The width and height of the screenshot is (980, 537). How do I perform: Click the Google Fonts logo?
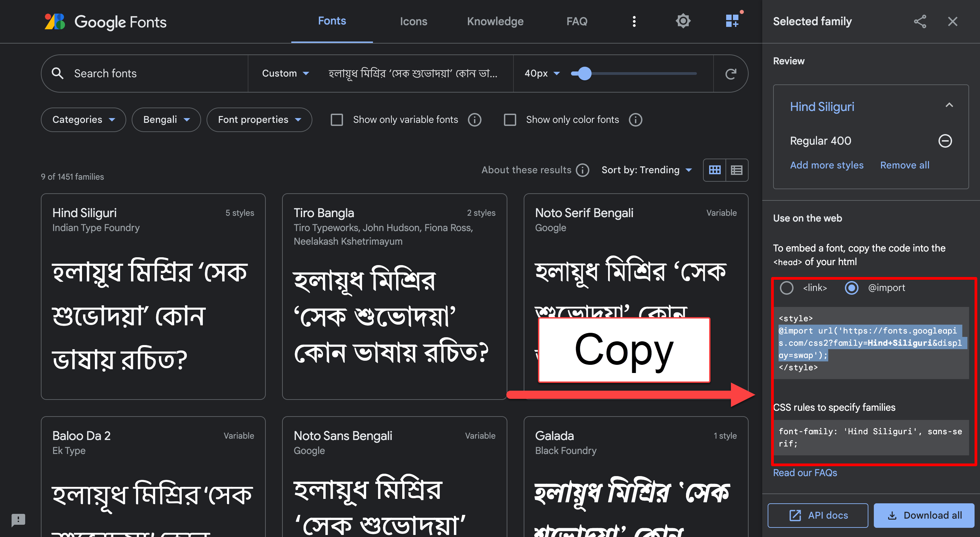(105, 22)
